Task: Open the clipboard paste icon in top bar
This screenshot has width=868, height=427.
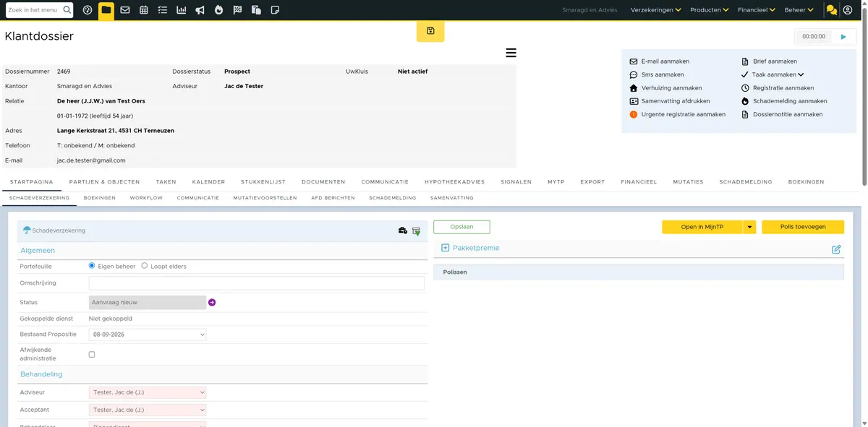Action: (x=256, y=10)
